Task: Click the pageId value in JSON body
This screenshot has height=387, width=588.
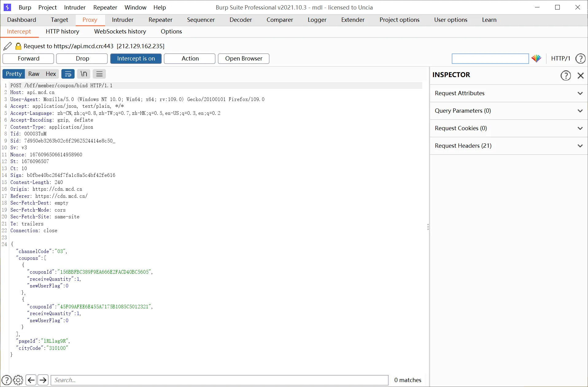Action: (x=55, y=341)
